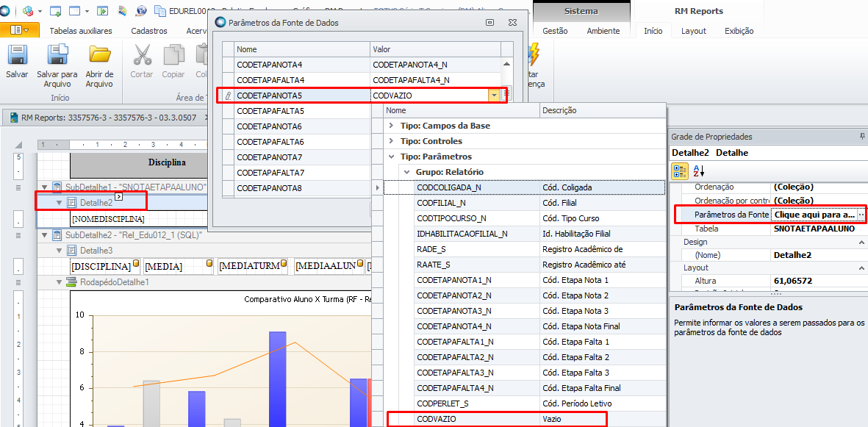Click the Ordenação (Coleção) property value

(x=793, y=187)
